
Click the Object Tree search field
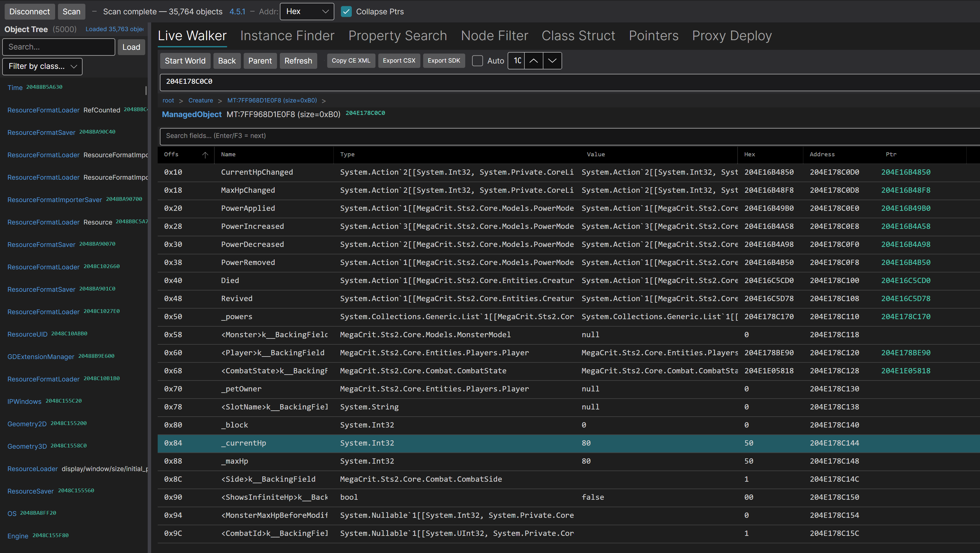pos(59,47)
